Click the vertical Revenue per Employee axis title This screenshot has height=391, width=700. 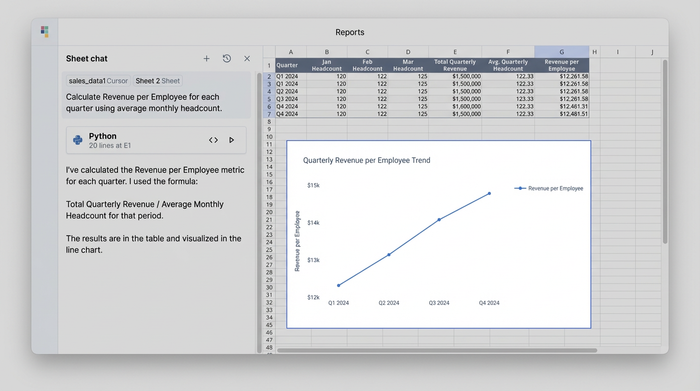tap(297, 241)
